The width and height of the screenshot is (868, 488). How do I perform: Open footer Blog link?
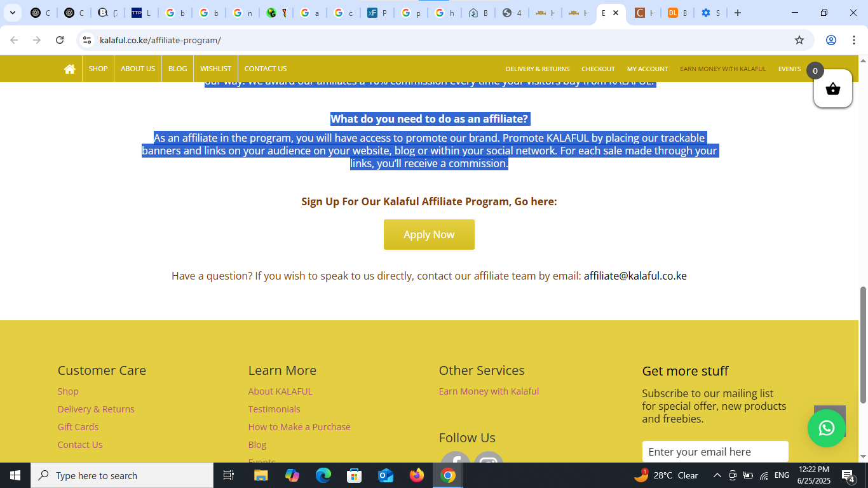257,445
